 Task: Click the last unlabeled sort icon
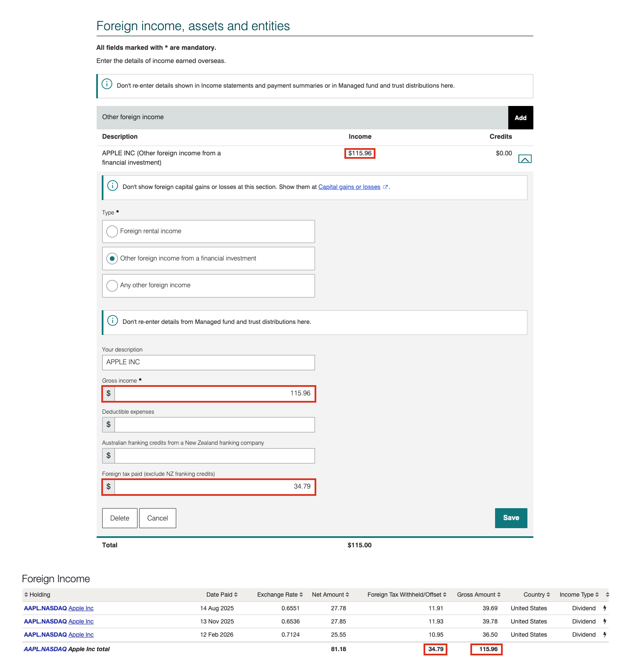point(607,595)
